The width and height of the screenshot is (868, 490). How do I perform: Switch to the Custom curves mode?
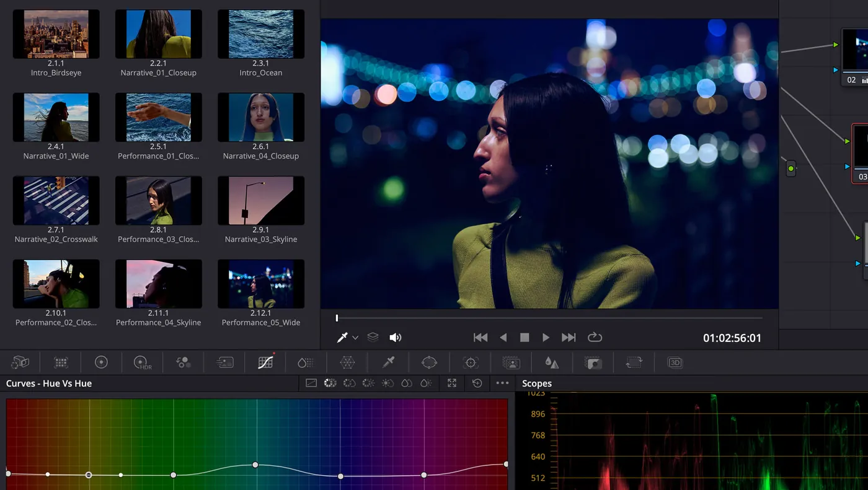pyautogui.click(x=311, y=383)
